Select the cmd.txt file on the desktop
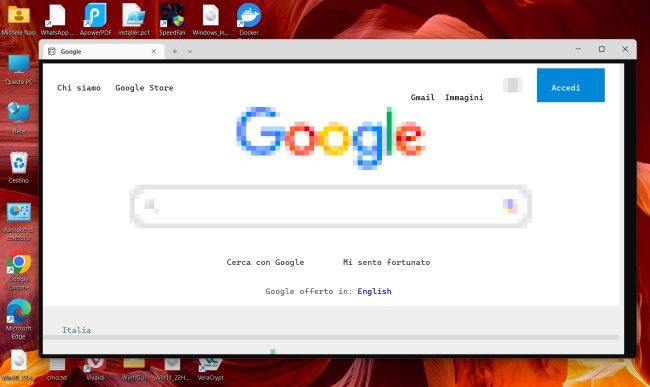650x387 pixels. [x=57, y=369]
